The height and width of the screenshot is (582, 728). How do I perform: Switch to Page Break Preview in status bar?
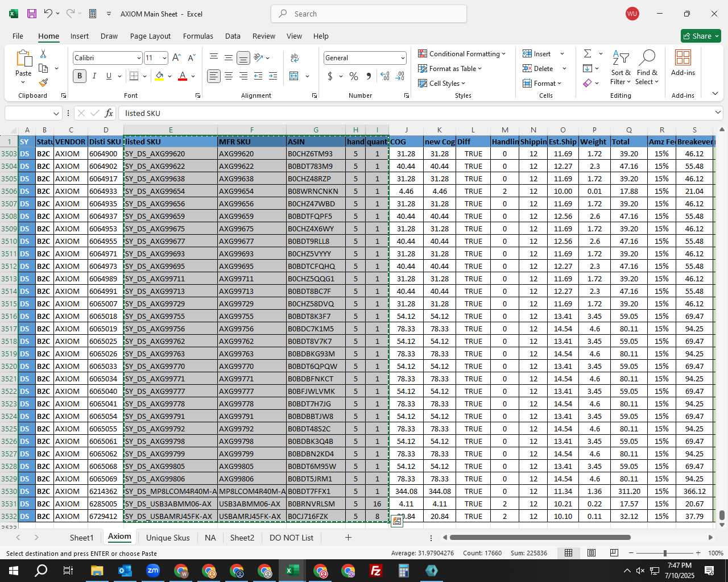[614, 552]
